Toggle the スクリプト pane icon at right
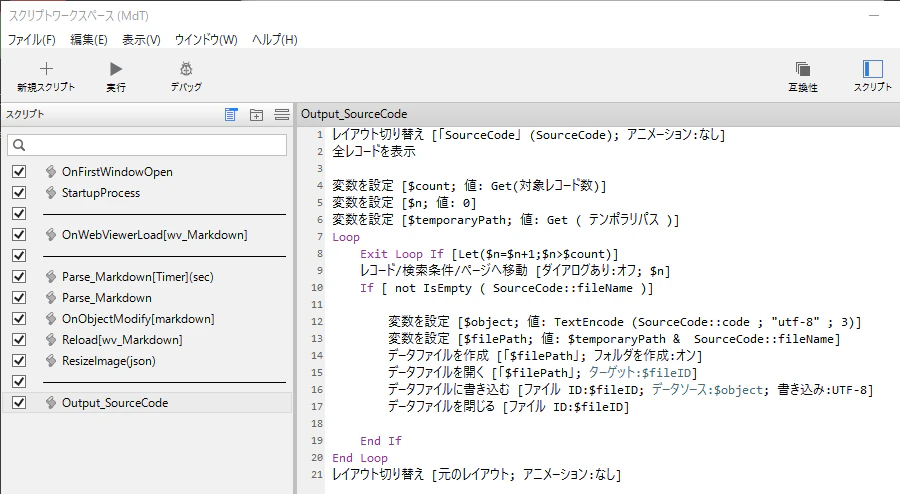 872,69
